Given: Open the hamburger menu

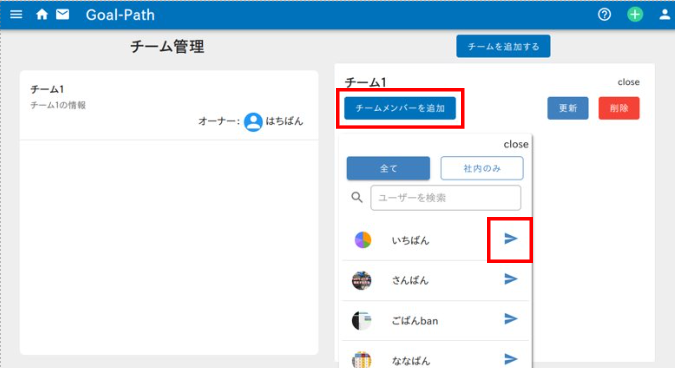Looking at the screenshot, I should pyautogui.click(x=16, y=15).
